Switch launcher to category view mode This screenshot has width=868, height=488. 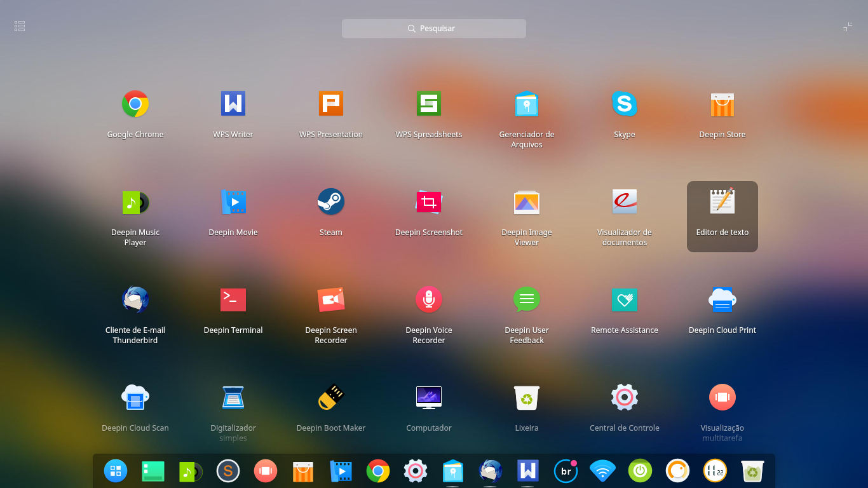[20, 26]
